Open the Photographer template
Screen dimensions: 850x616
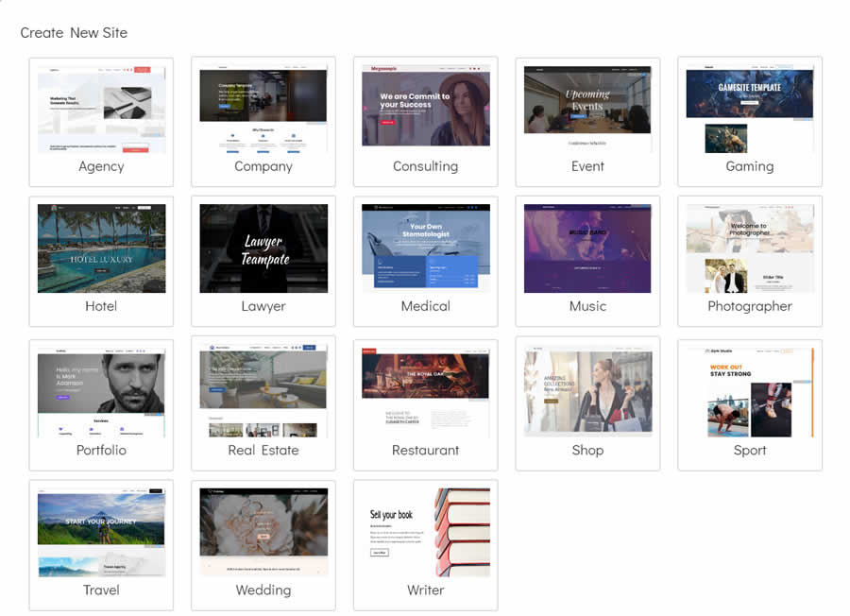click(750, 248)
